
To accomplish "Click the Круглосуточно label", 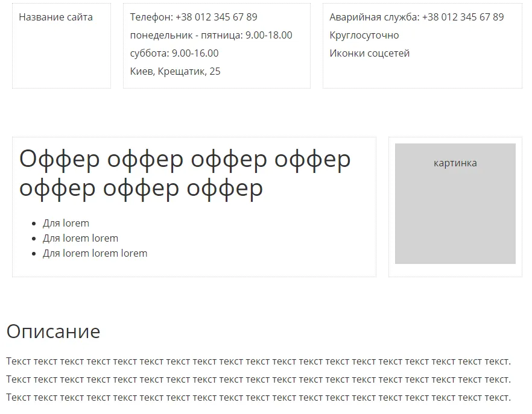I will coord(363,35).
